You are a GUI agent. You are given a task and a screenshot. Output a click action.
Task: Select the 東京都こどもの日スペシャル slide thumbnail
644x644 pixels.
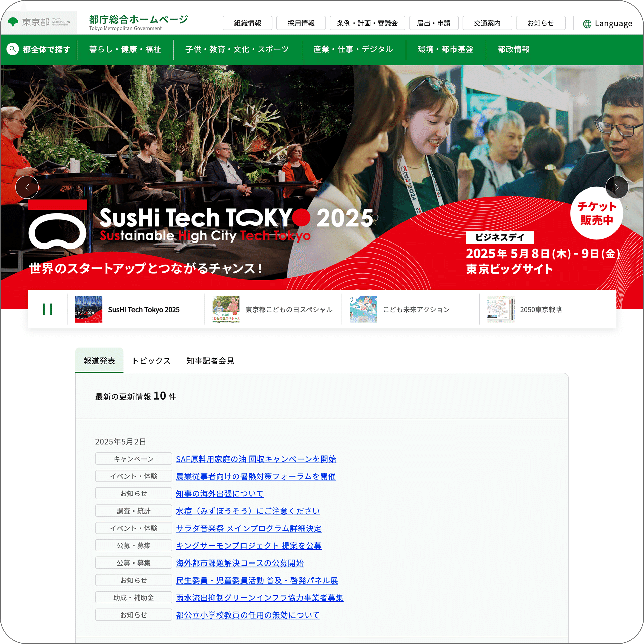[226, 309]
